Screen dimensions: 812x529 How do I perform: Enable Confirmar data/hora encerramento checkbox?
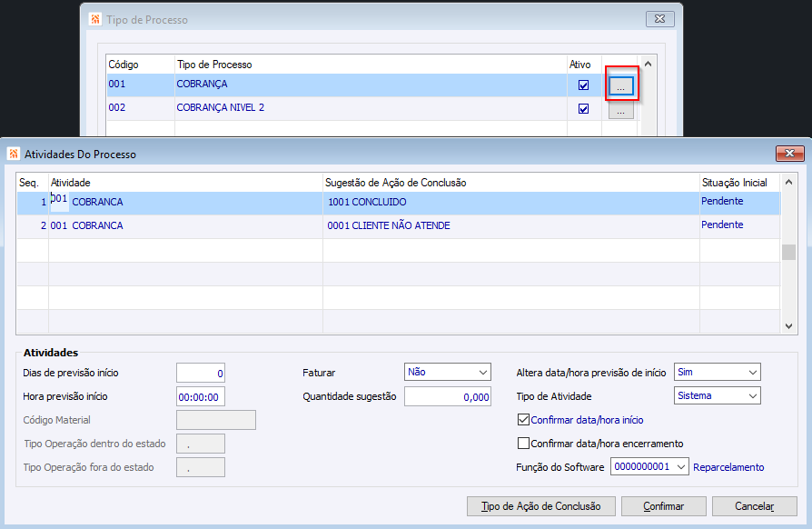point(523,444)
